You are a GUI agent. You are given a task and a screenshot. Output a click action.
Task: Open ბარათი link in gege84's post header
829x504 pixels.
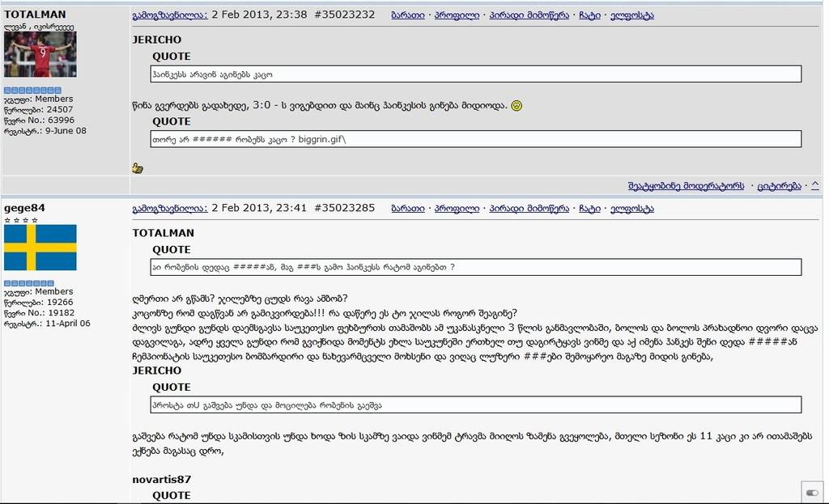tap(408, 208)
